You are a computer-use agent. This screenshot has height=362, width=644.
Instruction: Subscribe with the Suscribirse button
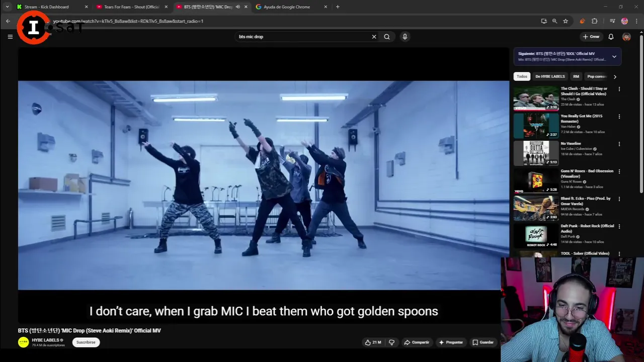(x=86, y=342)
